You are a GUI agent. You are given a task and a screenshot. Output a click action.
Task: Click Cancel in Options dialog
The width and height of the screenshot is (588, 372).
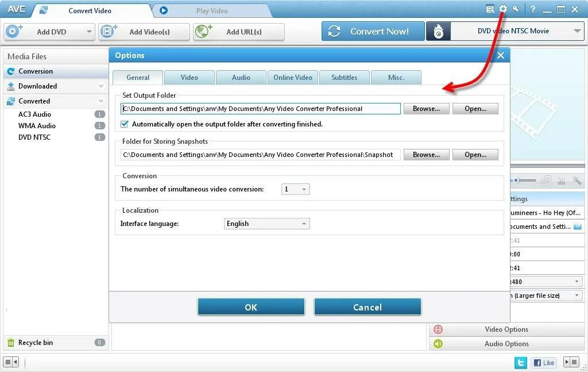(367, 307)
